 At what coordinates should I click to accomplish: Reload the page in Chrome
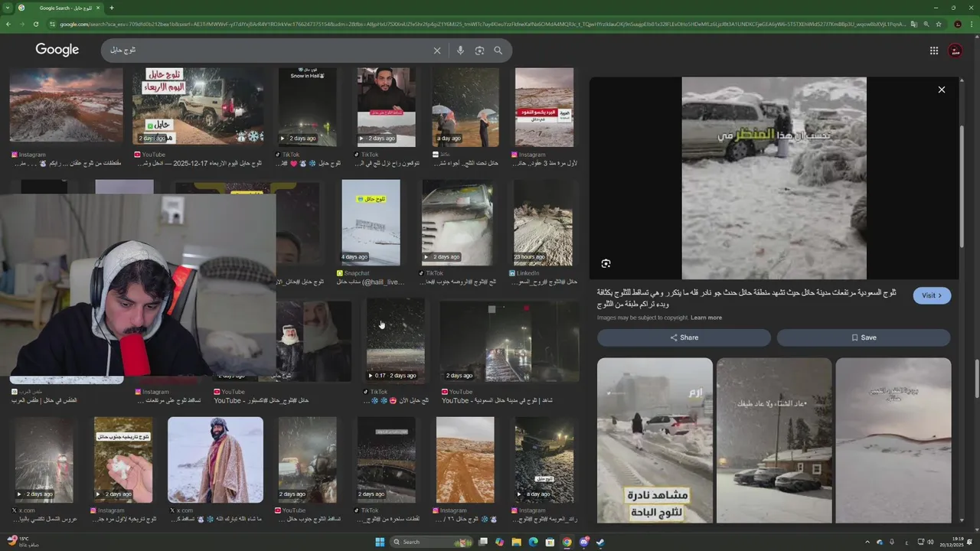[x=36, y=24]
